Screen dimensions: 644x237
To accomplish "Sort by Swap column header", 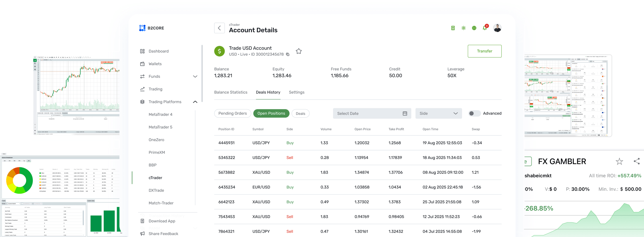I will (475, 129).
